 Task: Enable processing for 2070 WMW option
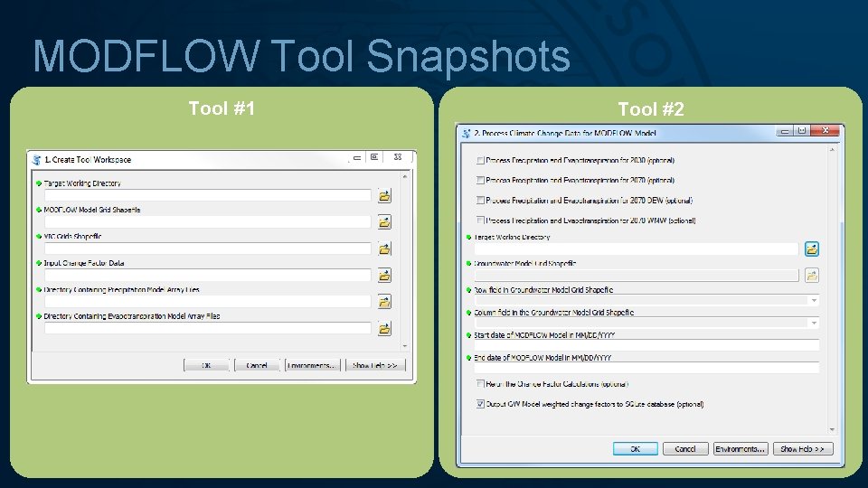(x=480, y=221)
